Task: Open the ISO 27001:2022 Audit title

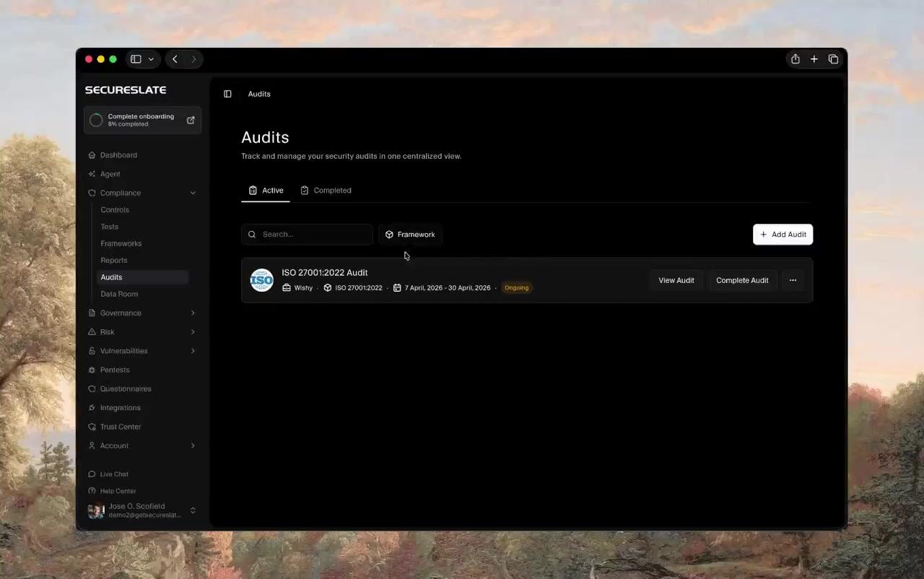Action: [325, 273]
